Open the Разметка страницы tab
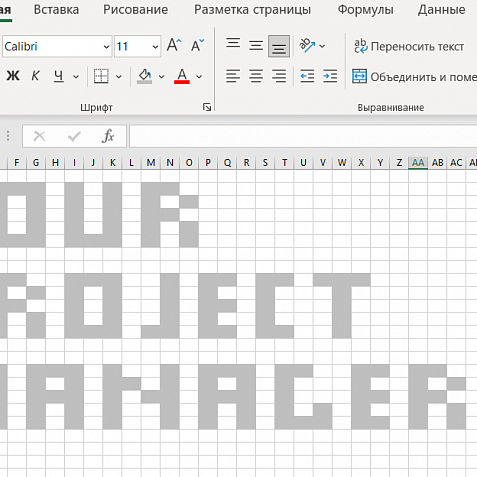 [x=252, y=9]
